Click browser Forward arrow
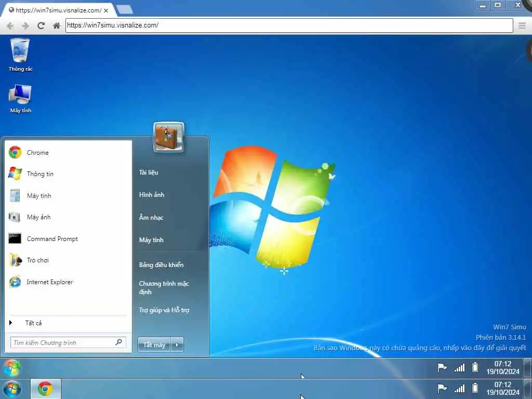This screenshot has height=399, width=532. click(25, 26)
